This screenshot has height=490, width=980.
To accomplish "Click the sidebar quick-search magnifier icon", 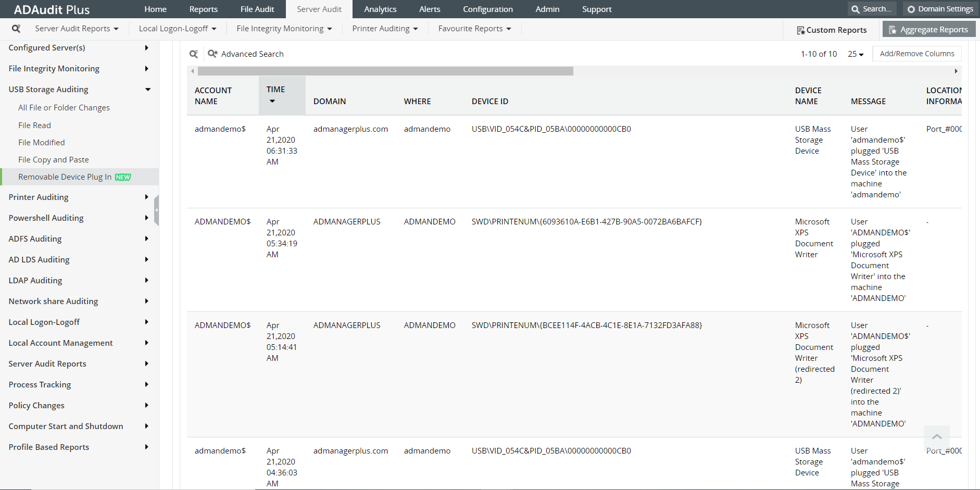I will [16, 29].
